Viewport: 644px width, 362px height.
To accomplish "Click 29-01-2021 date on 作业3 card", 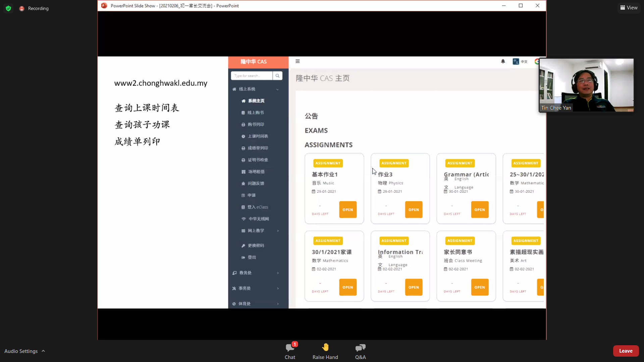I will coord(392,191).
